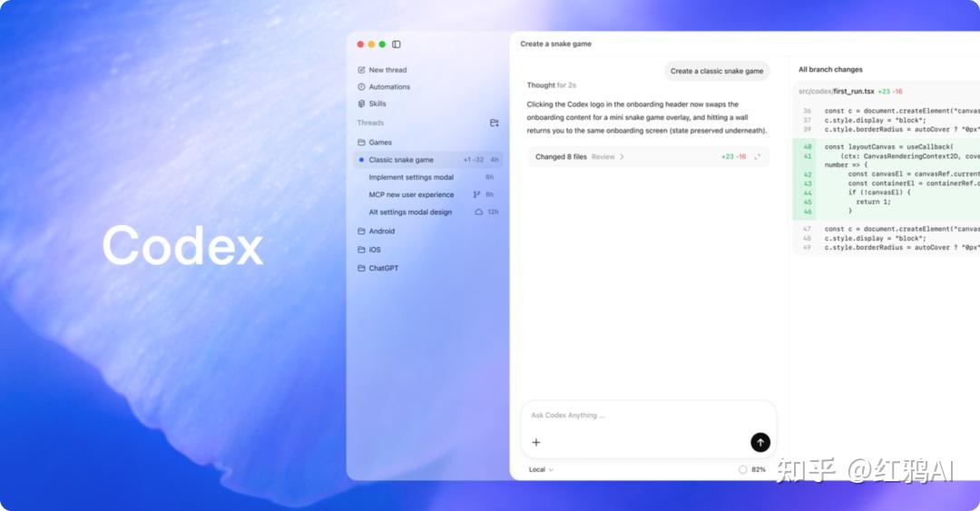Screen dimensions: 980x511
Task: Click the new folder icon beside Threads
Action: (495, 123)
